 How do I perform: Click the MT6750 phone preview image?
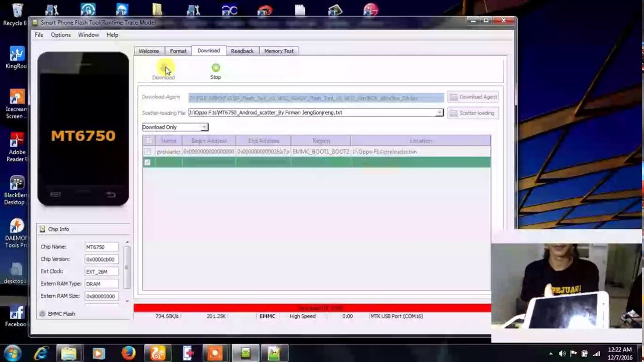tap(83, 129)
